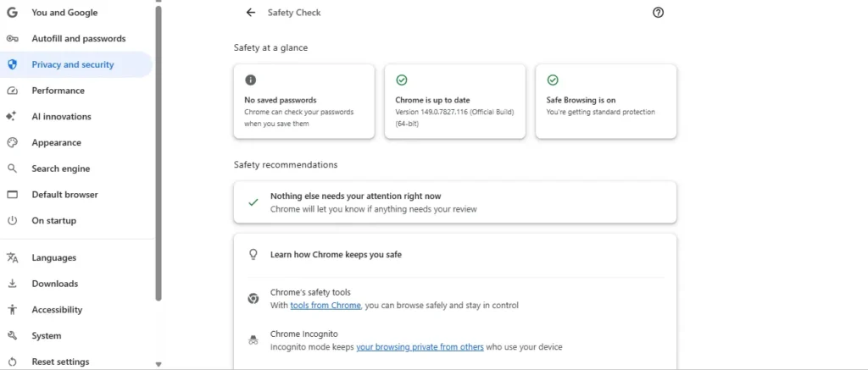Click the sidebar scroll down arrow
Viewport: 868px width, 370px height.
click(159, 364)
